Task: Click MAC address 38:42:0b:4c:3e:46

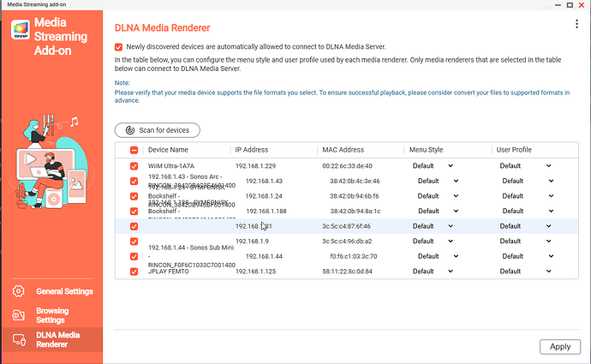Action: coord(355,181)
